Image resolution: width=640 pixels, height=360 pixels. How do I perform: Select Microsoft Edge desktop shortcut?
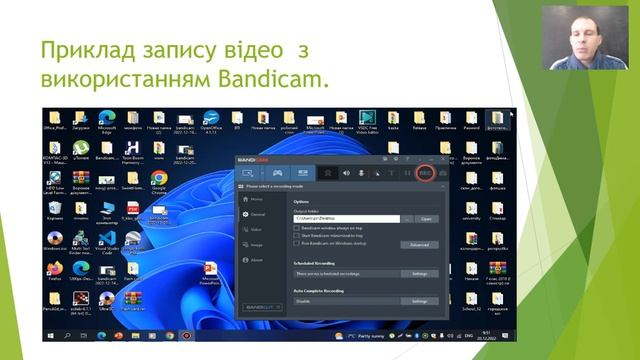107,122
